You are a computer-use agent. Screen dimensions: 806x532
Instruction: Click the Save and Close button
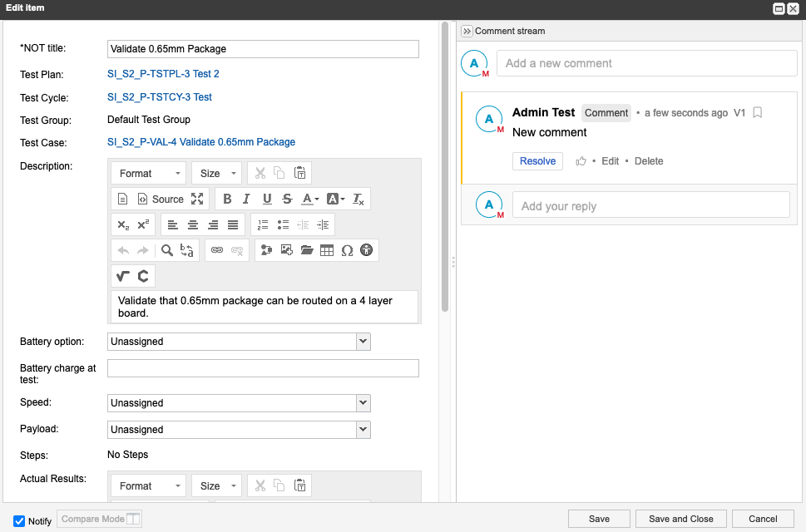680,519
